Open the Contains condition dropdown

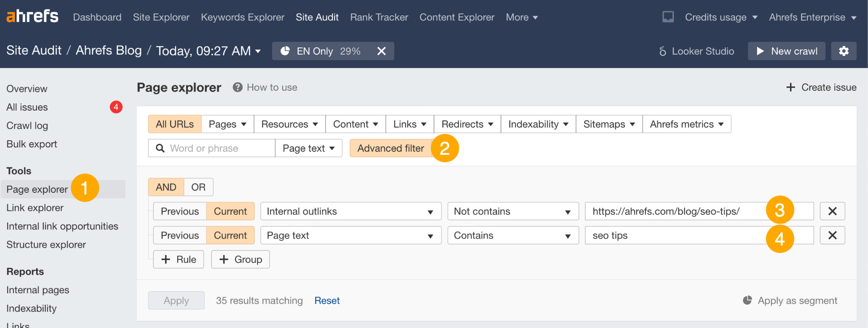tap(513, 235)
